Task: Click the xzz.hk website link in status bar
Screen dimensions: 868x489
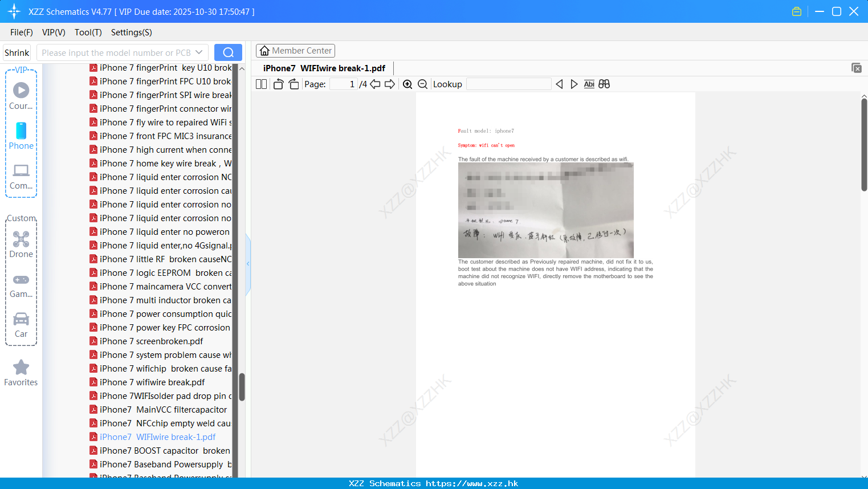Action: [472, 483]
